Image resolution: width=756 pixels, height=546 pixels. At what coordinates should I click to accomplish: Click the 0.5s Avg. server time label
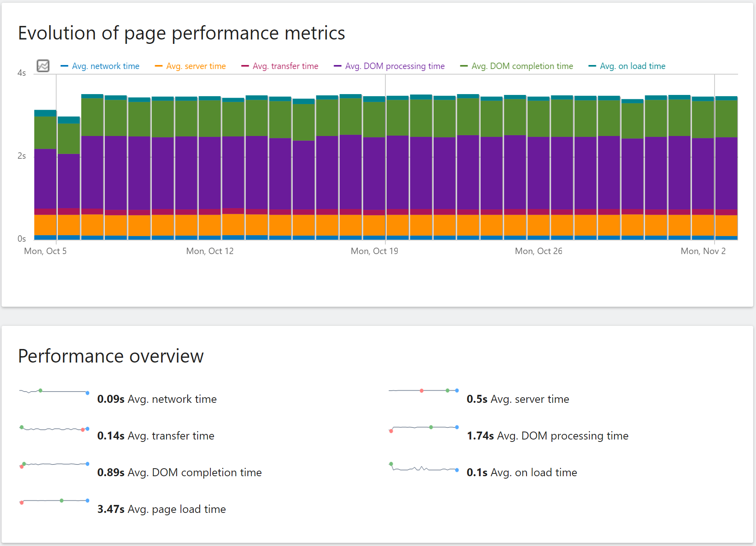click(518, 399)
